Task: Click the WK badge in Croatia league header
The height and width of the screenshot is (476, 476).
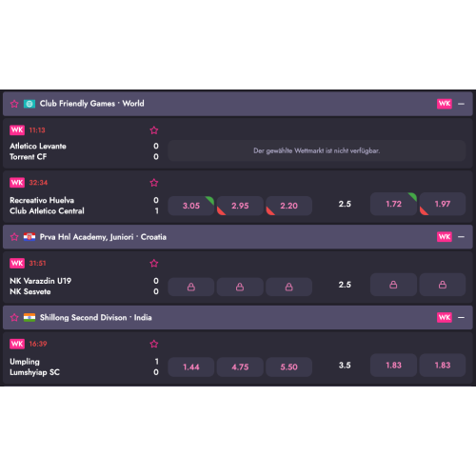Action: click(x=445, y=237)
